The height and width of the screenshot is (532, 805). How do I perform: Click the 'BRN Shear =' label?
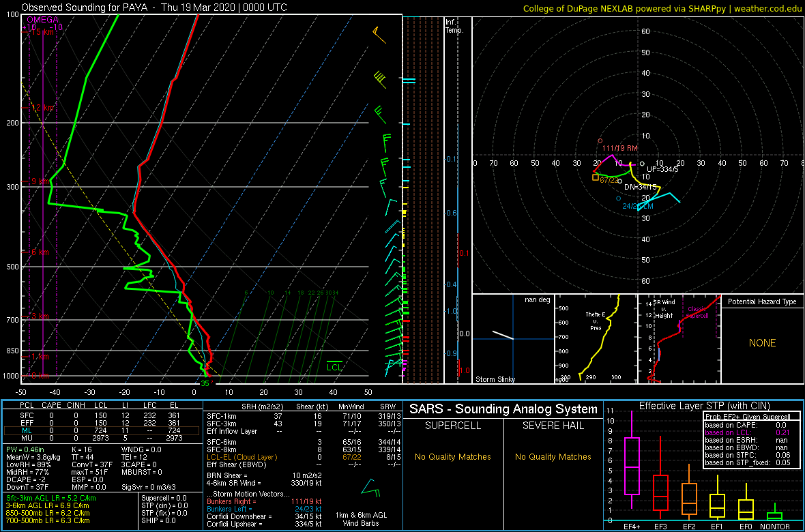point(227,475)
